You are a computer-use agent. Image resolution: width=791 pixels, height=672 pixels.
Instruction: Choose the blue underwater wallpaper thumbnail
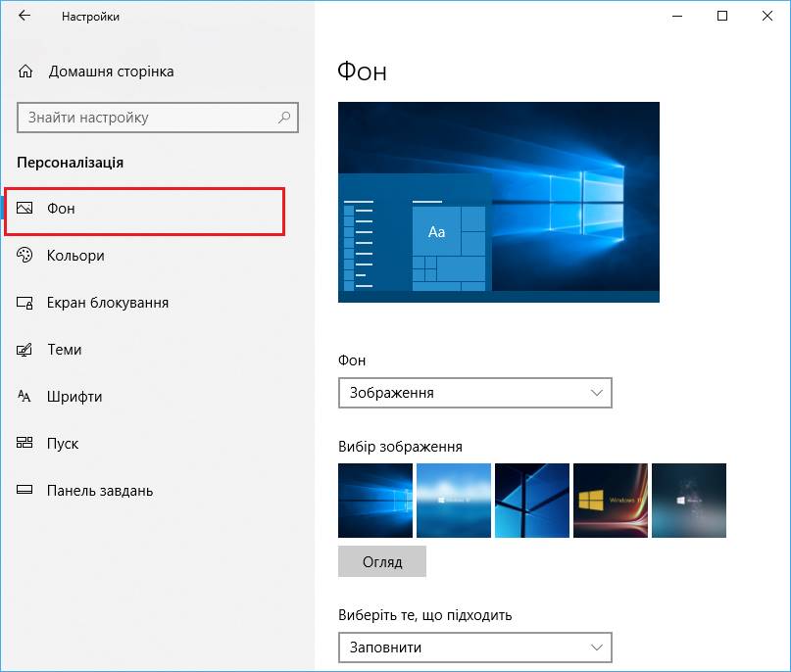tap(454, 501)
